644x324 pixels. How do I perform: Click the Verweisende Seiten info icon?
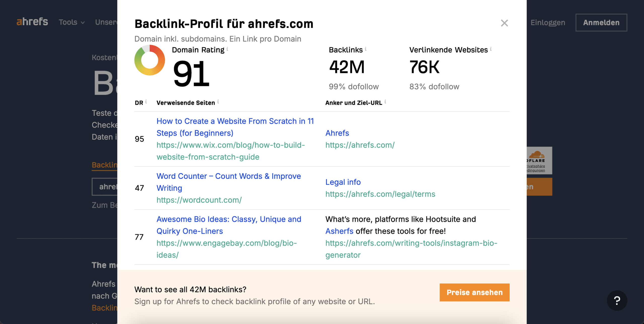click(x=218, y=102)
